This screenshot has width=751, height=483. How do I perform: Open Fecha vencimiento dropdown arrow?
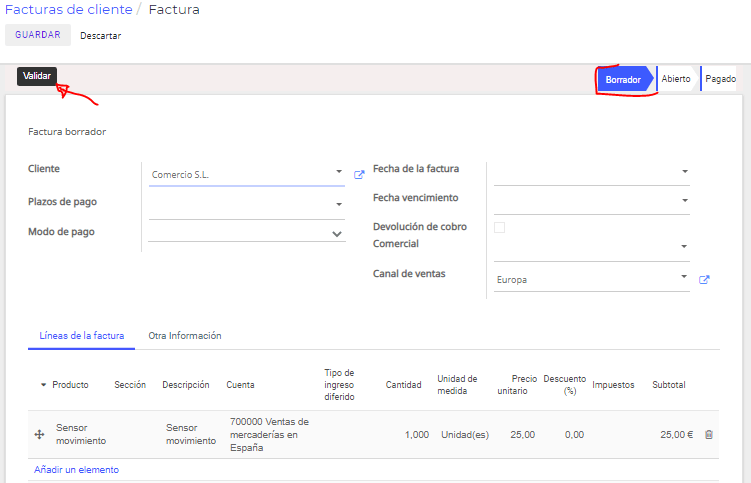685,200
